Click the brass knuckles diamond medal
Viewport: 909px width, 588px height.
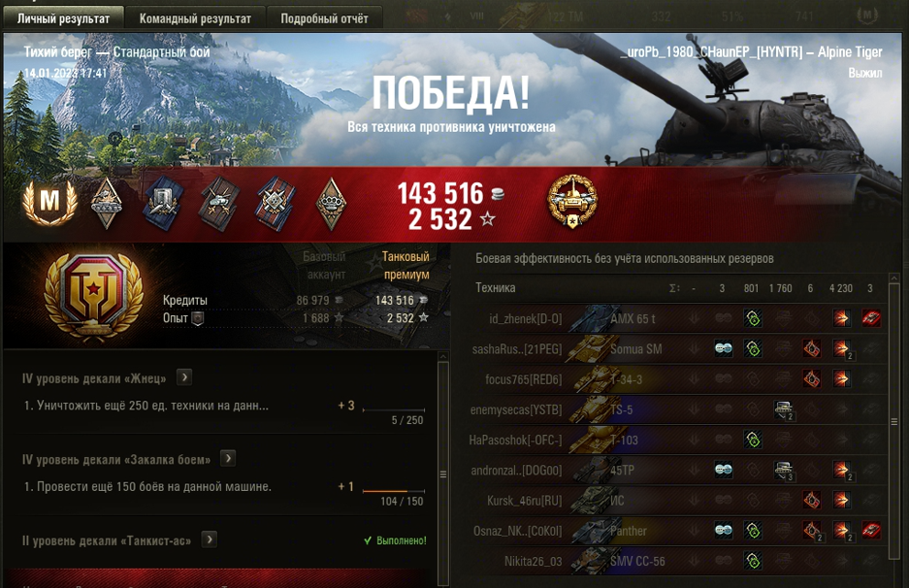[331, 204]
